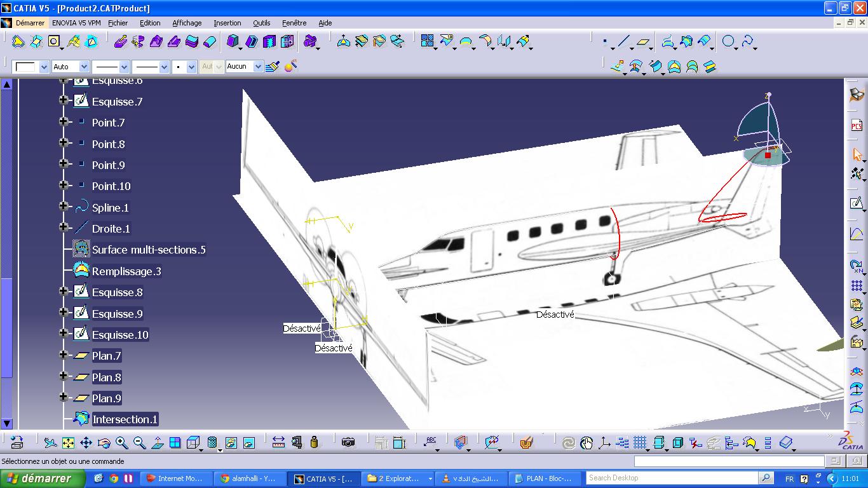Click the fill color swatch box
The width and height of the screenshot is (868, 488).
click(x=25, y=67)
